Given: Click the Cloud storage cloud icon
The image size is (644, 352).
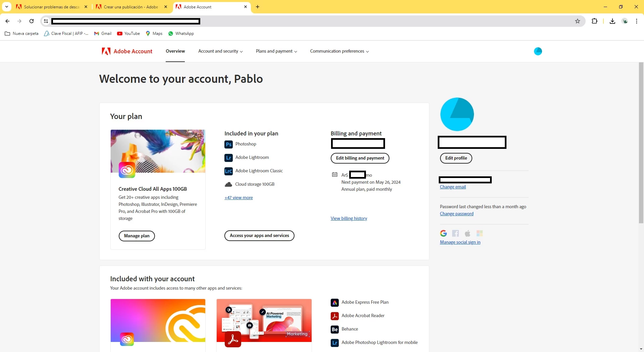Looking at the screenshot, I should coord(228,184).
